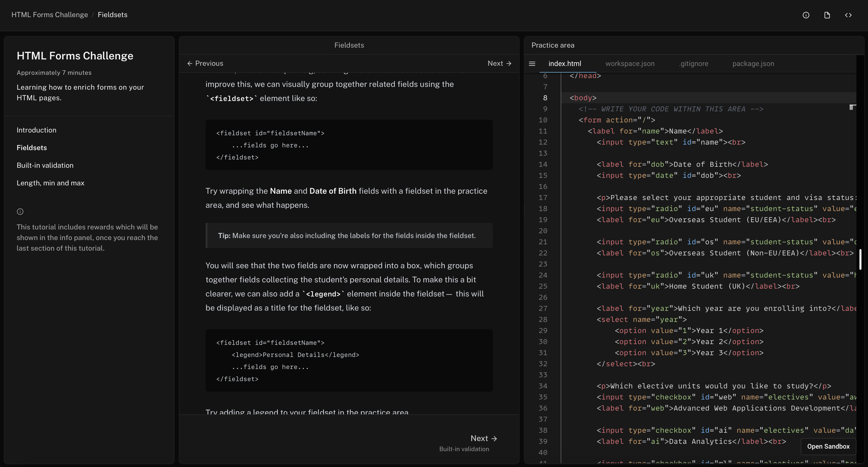Click HTML Forms Challenge breadcrumb link
The height and width of the screenshot is (467, 868).
pos(50,15)
